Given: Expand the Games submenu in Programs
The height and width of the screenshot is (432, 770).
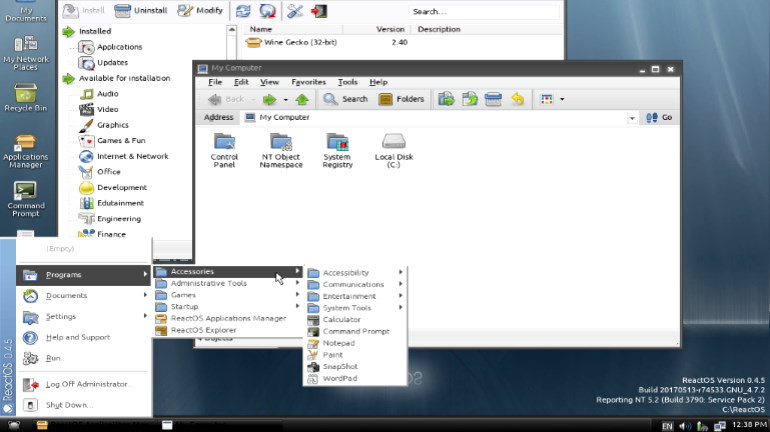Looking at the screenshot, I should coord(228,295).
